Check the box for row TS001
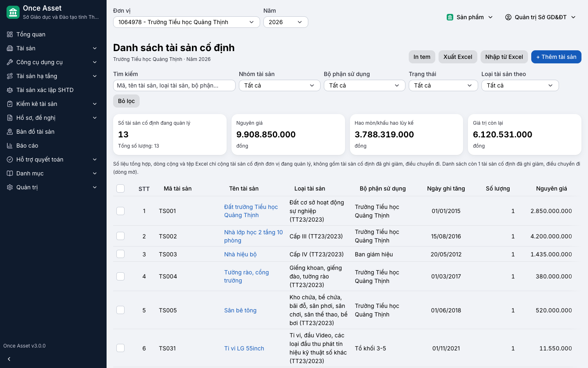This screenshot has width=588, height=368. pos(120,211)
